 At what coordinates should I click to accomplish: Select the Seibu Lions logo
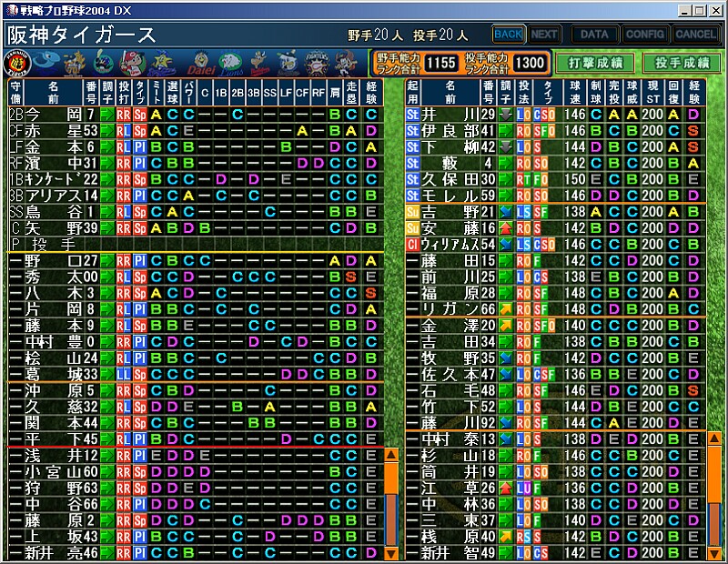tap(231, 64)
